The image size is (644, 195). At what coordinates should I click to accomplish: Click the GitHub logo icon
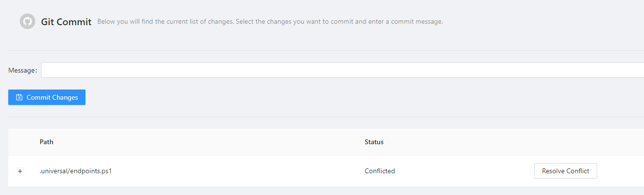point(28,22)
